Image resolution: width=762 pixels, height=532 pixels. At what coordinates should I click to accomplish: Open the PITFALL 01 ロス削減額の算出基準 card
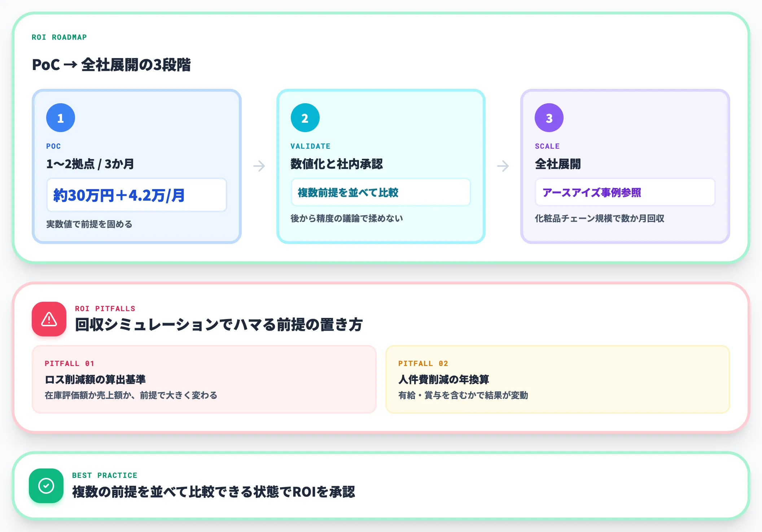(x=204, y=379)
